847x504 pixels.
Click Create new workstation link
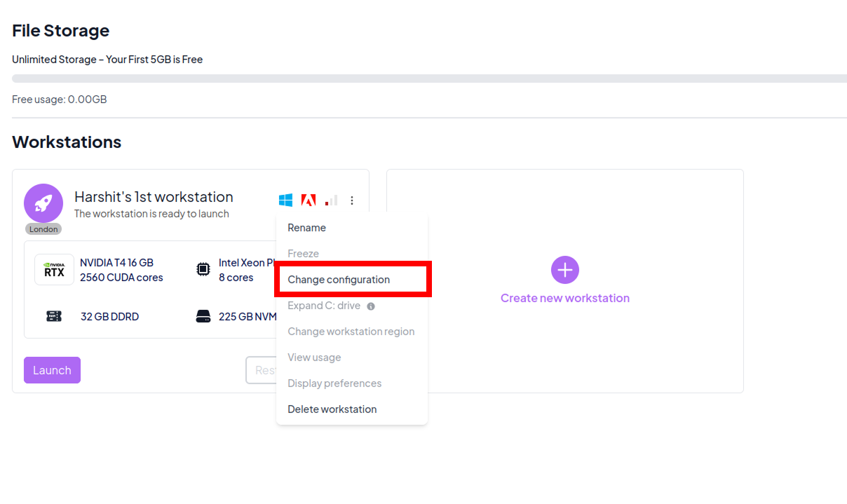pyautogui.click(x=564, y=298)
